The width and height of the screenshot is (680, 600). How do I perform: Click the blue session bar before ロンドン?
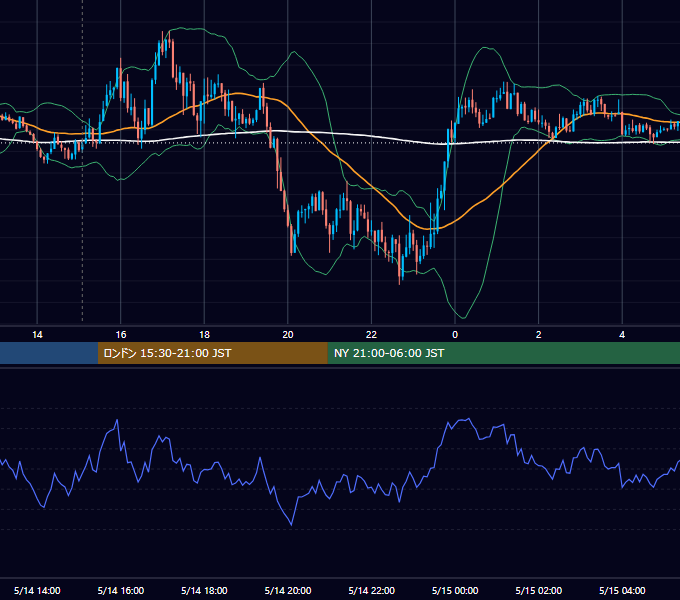[x=49, y=353]
